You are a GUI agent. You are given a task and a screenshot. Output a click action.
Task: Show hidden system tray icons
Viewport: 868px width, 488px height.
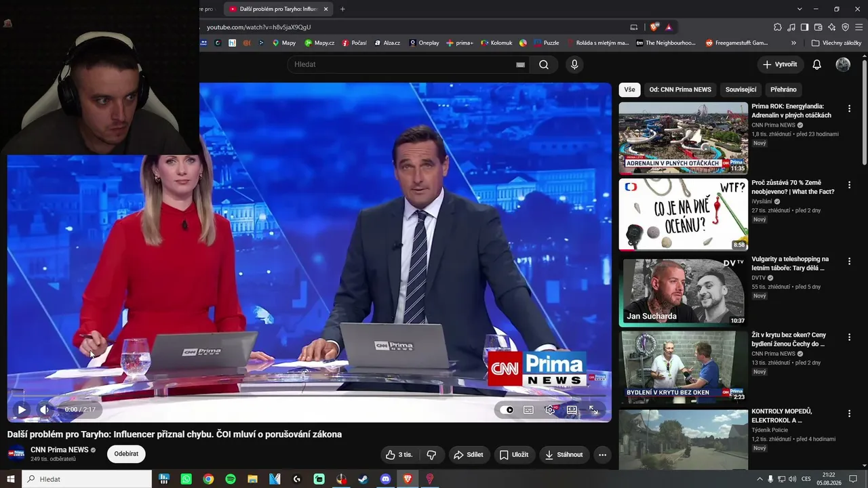coord(759,479)
